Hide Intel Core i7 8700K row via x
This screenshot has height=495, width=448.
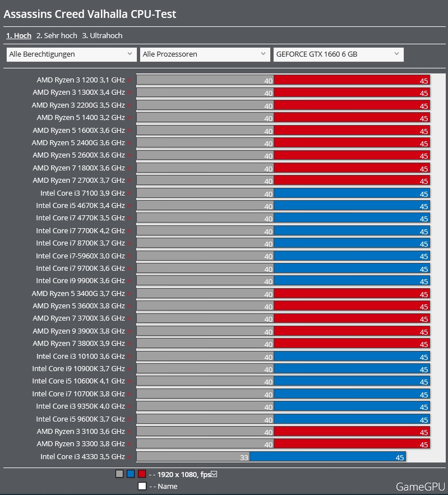pos(129,244)
